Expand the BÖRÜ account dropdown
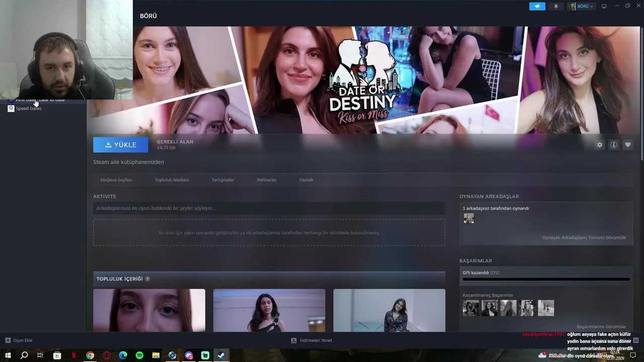This screenshot has width=644, height=362. (581, 6)
